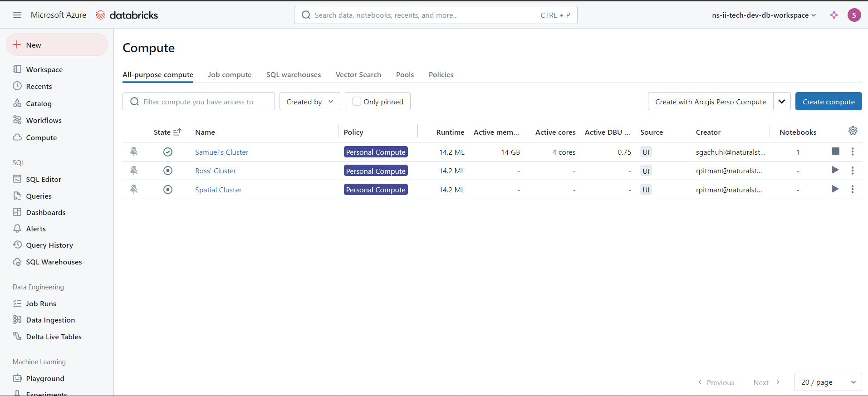Open the Databricks Assistant sparkle icon
Viewport: 868px width, 396px height.
pos(834,15)
